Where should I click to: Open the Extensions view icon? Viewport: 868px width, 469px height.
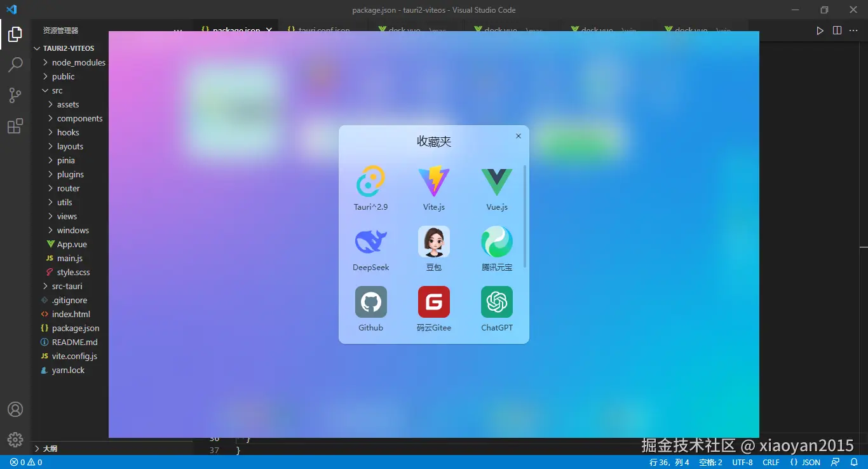click(15, 126)
